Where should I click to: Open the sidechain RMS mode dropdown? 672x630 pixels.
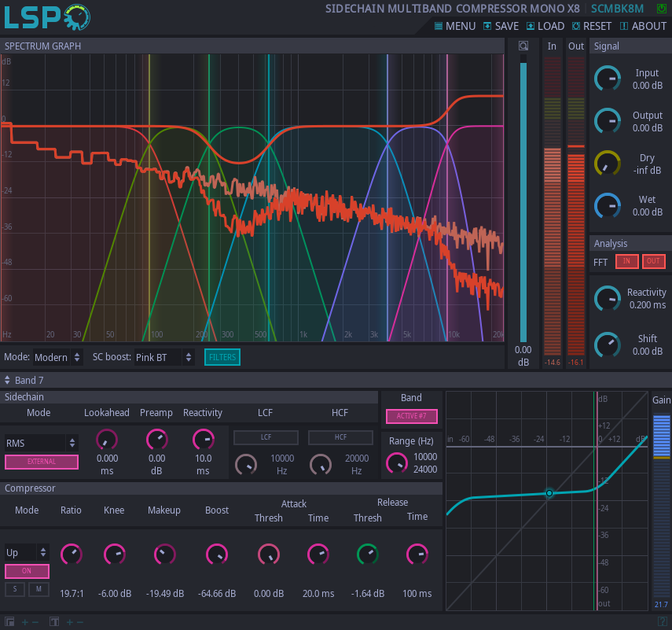(41, 443)
